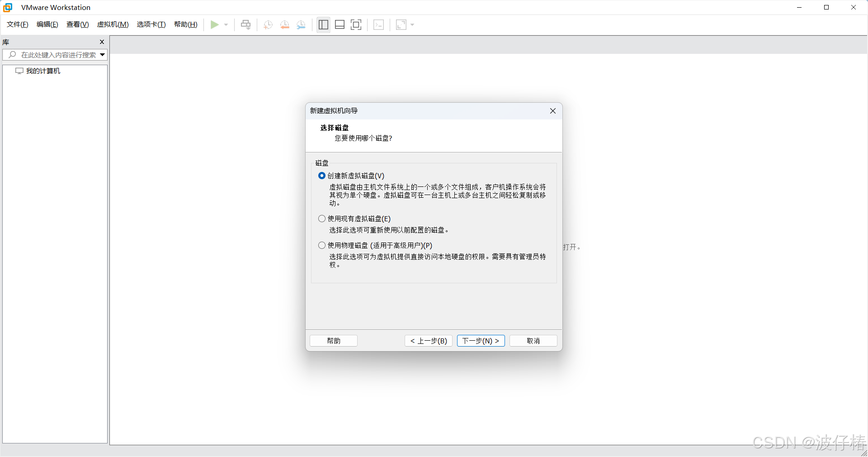Revert the virtual machine to its snapshot

point(284,25)
